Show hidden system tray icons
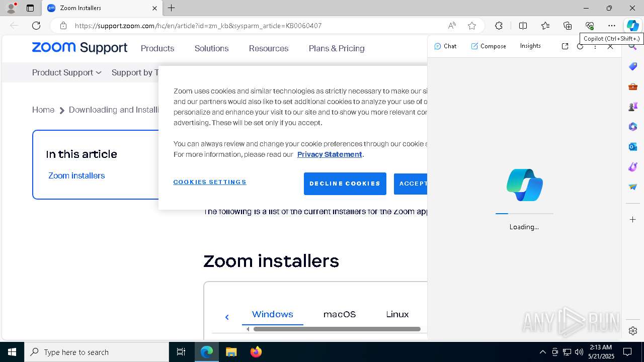 [542, 352]
